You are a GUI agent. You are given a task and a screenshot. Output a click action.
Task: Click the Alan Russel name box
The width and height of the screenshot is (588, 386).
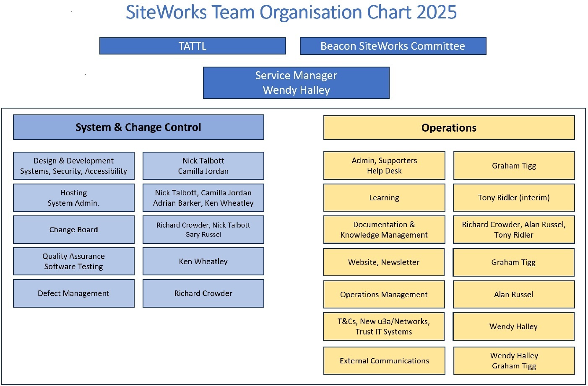514,295
